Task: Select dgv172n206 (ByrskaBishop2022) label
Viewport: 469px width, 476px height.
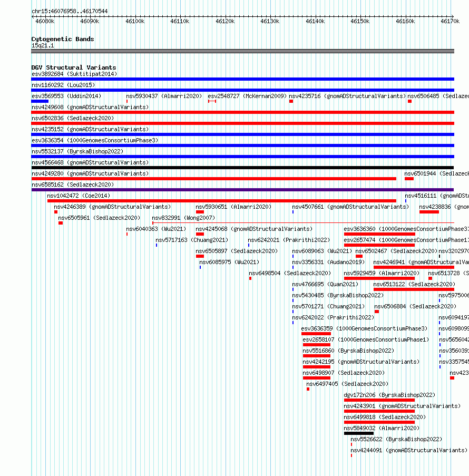Action: [x=389, y=395]
